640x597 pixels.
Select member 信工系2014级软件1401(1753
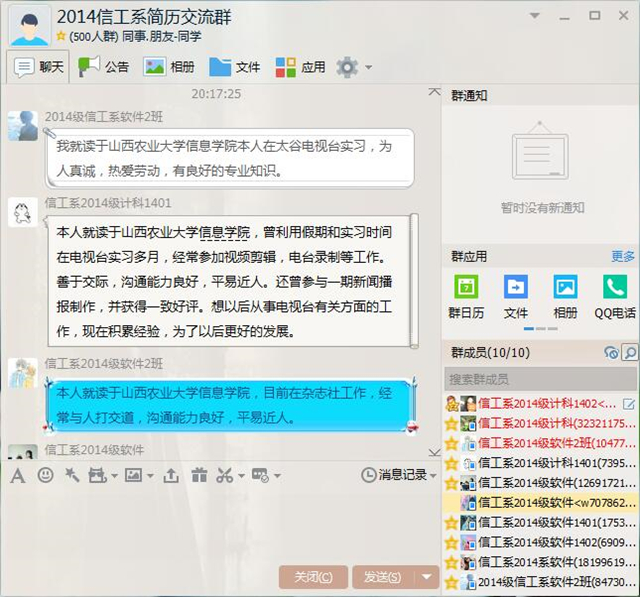(540, 523)
